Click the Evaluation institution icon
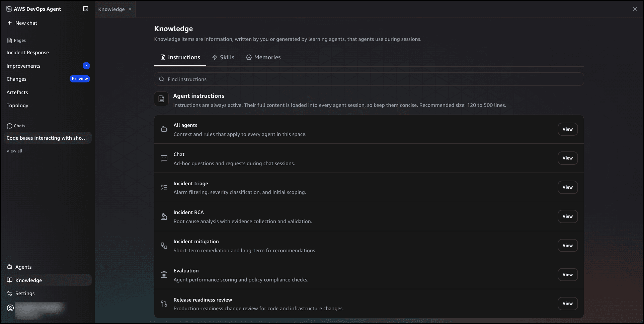The width and height of the screenshot is (644, 324). pos(164,275)
